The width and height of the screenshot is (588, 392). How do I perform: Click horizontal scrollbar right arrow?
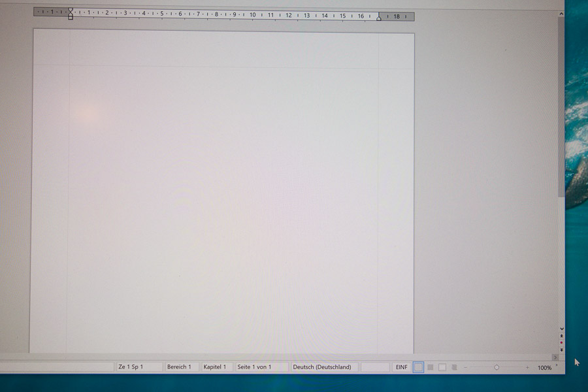coord(555,357)
